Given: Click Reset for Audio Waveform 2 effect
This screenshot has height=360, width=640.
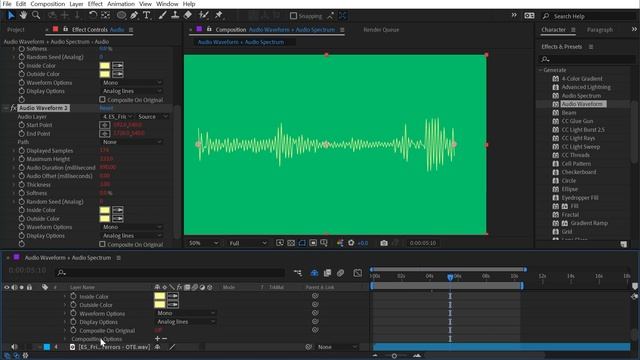Looking at the screenshot, I should tap(106, 108).
